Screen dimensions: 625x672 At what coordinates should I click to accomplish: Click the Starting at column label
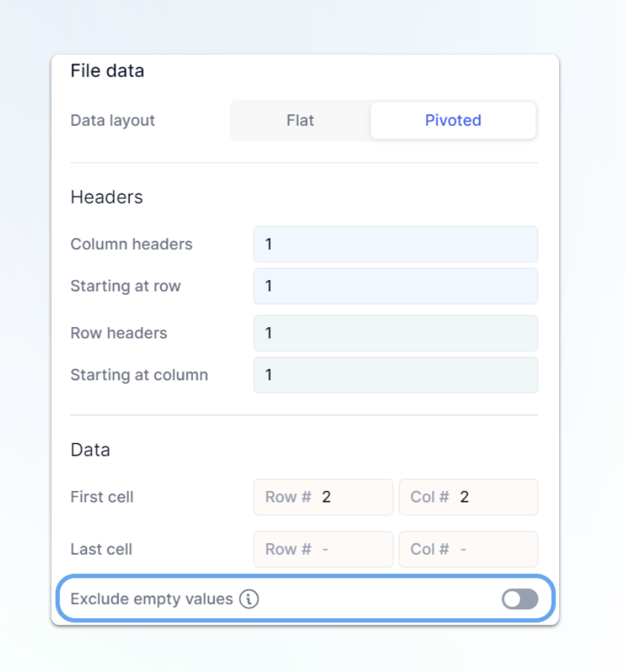point(139,375)
